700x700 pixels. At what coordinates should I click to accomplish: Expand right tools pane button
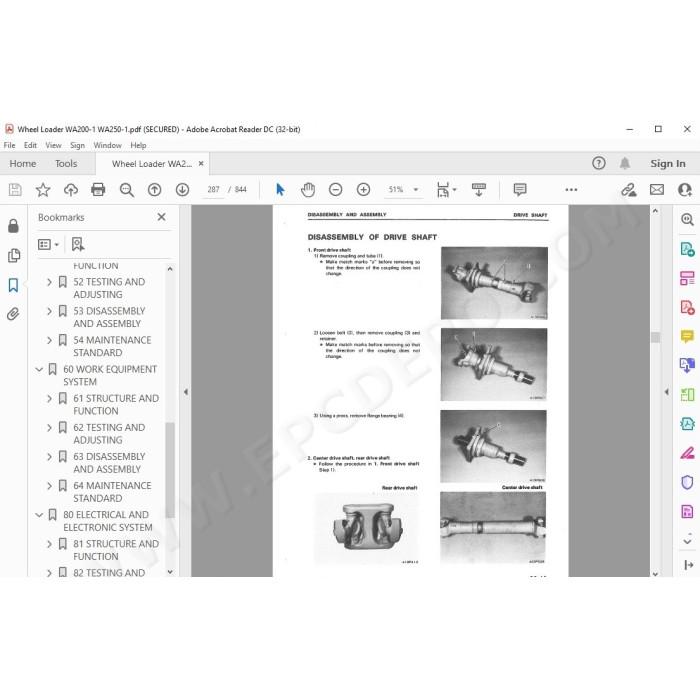pyautogui.click(x=688, y=565)
